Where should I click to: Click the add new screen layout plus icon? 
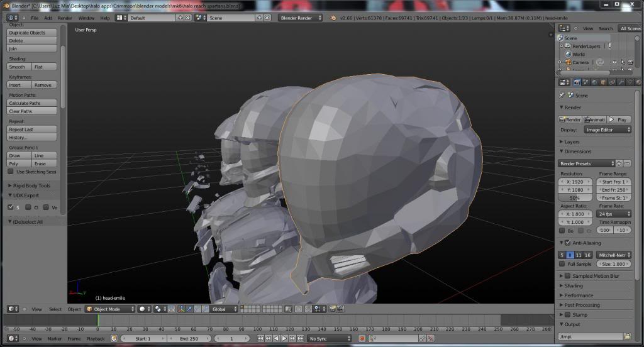(x=180, y=18)
